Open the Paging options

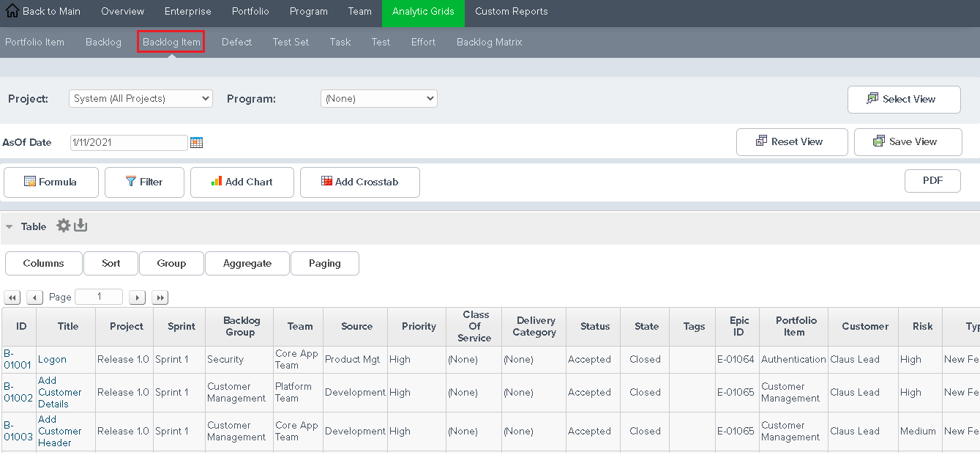pos(325,264)
